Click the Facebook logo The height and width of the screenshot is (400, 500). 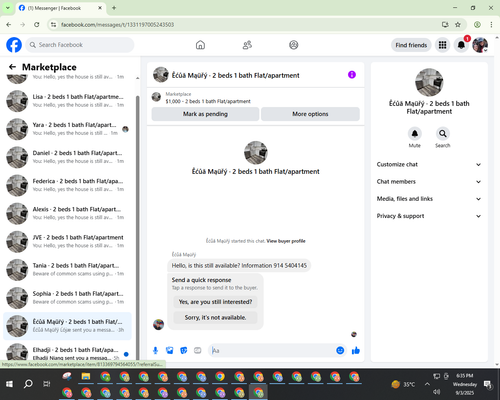[x=14, y=45]
